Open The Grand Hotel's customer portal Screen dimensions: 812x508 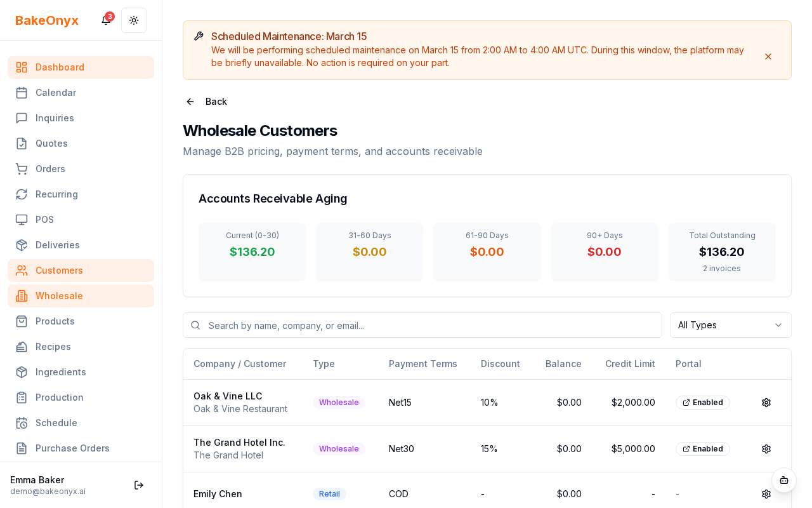703,449
